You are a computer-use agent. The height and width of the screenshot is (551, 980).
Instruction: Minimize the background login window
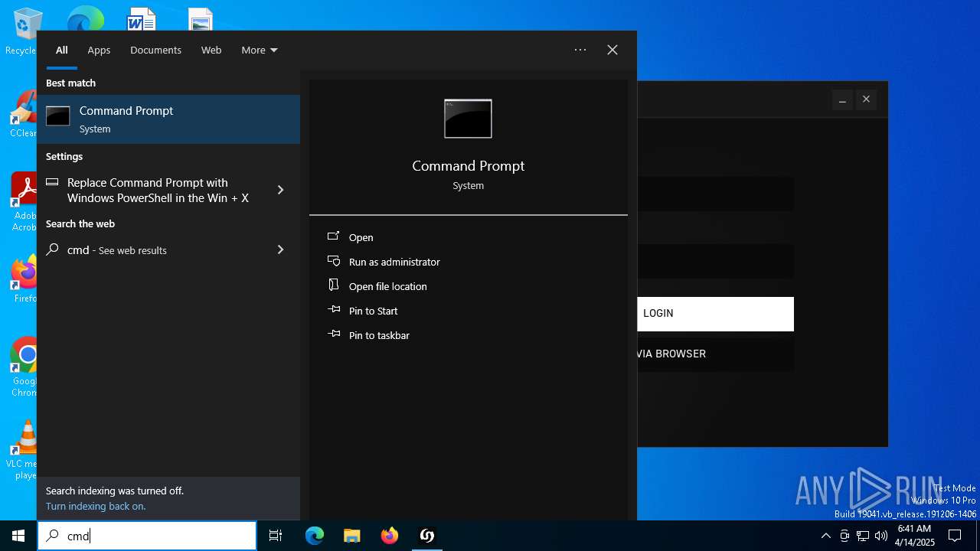coord(842,99)
